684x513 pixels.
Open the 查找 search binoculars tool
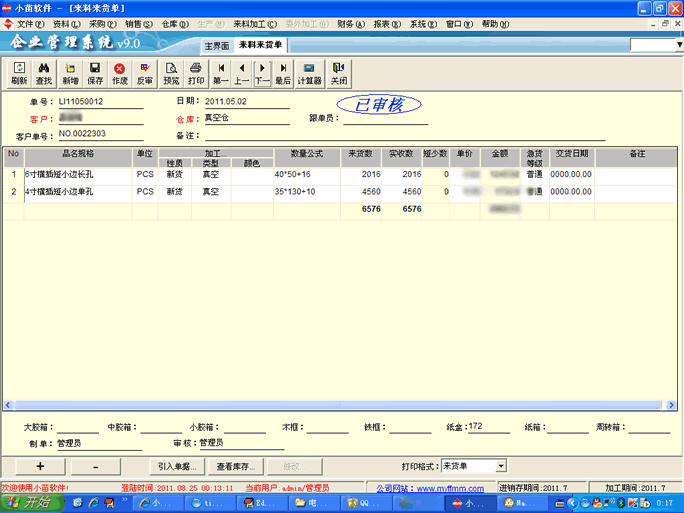coord(44,74)
